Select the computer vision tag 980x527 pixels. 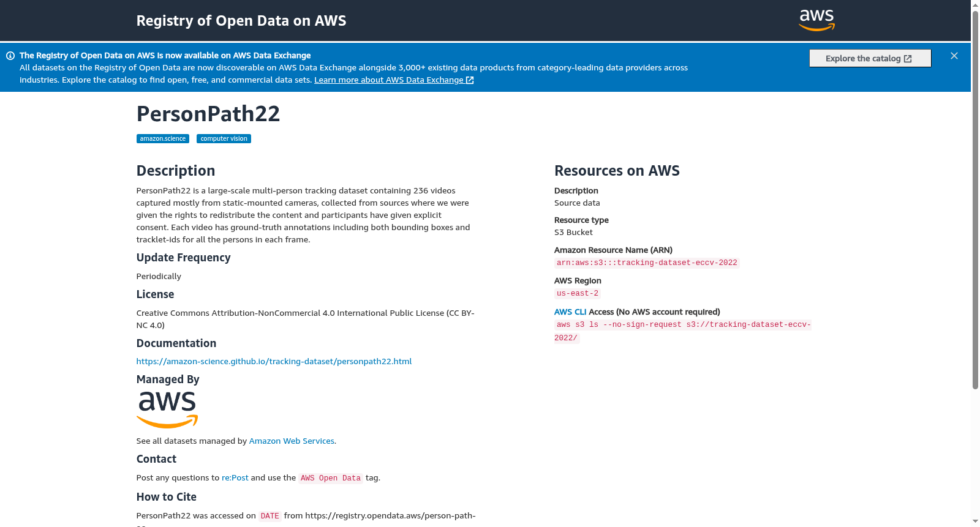pyautogui.click(x=224, y=139)
